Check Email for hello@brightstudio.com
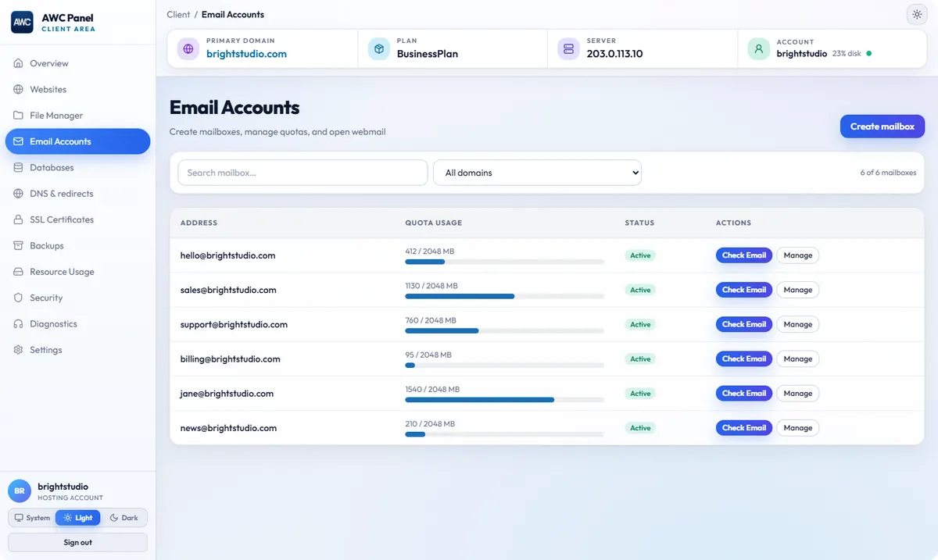The width and height of the screenshot is (938, 560). pos(744,255)
